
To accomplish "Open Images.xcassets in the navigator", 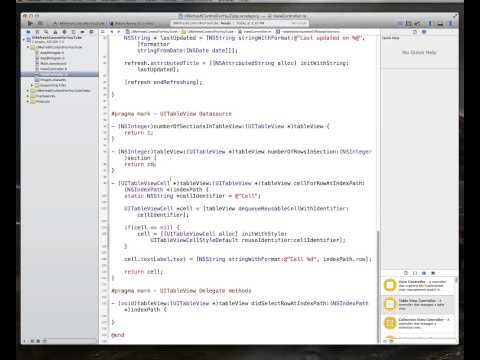I will pos(50,80).
